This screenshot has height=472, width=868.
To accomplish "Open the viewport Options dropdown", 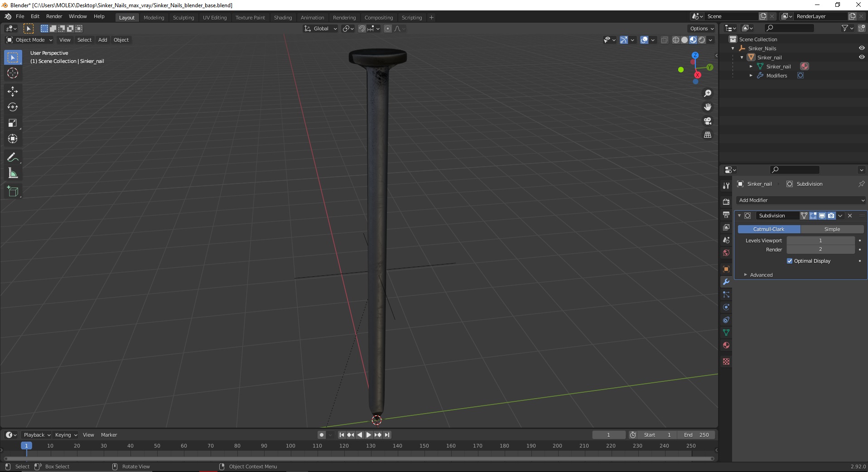I will click(x=701, y=29).
